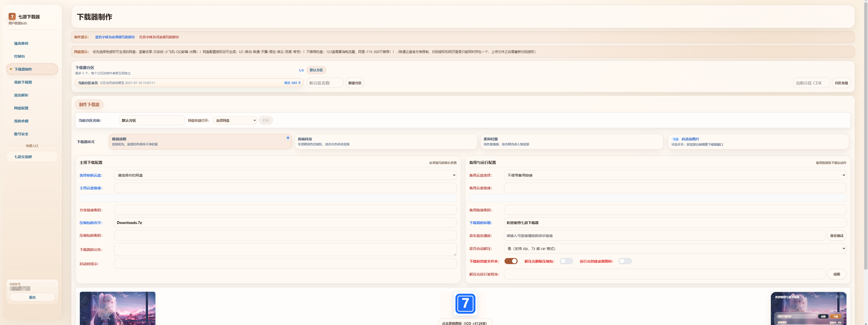The width and height of the screenshot is (868, 325).
Task: Select 下载器制作 sidebar item
Action: click(32, 69)
